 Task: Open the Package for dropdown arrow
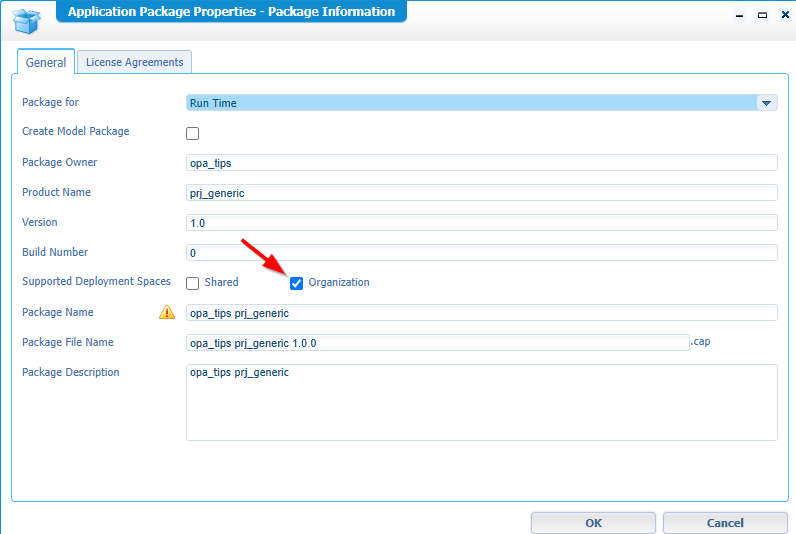[766, 102]
